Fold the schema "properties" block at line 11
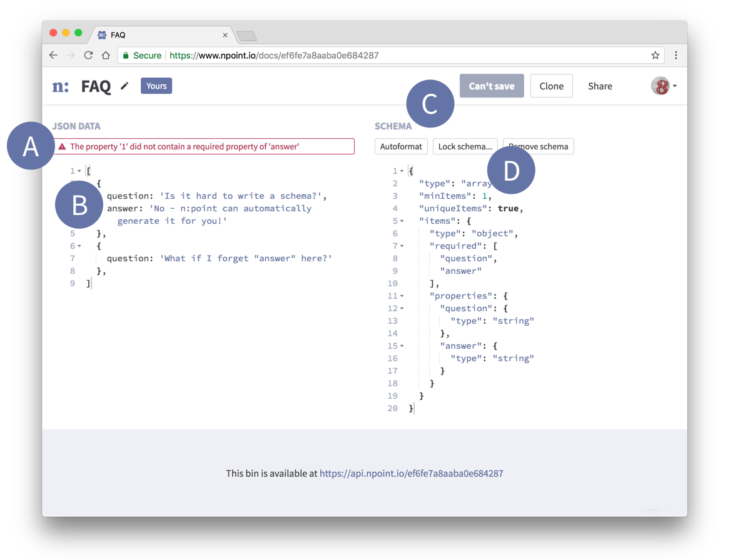This screenshot has width=730, height=560. tap(402, 296)
